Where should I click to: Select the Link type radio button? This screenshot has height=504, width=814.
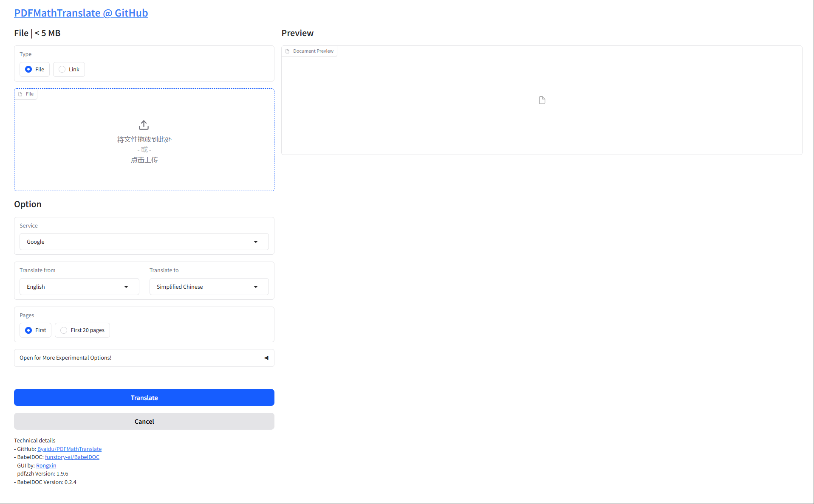62,69
